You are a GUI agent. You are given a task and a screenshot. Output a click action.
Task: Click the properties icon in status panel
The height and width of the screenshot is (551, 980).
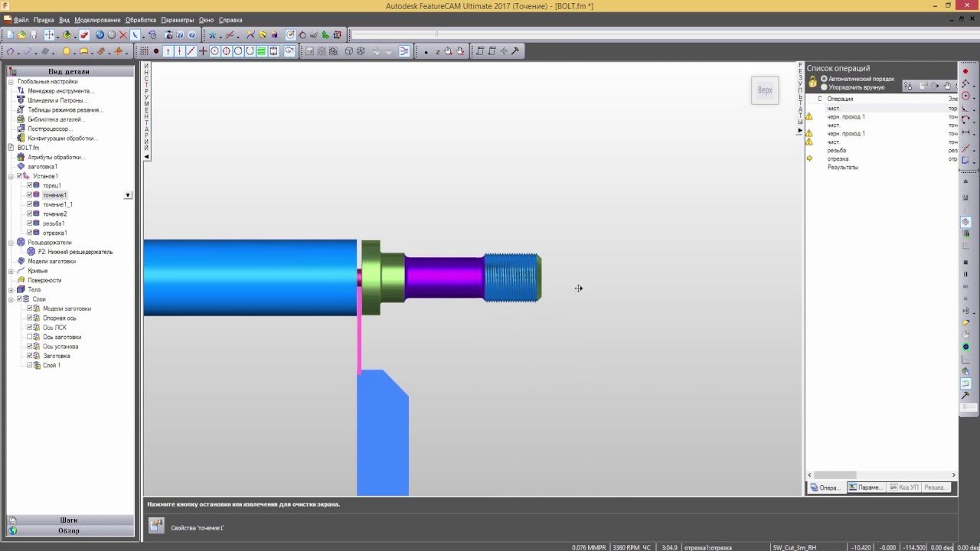coord(156,525)
